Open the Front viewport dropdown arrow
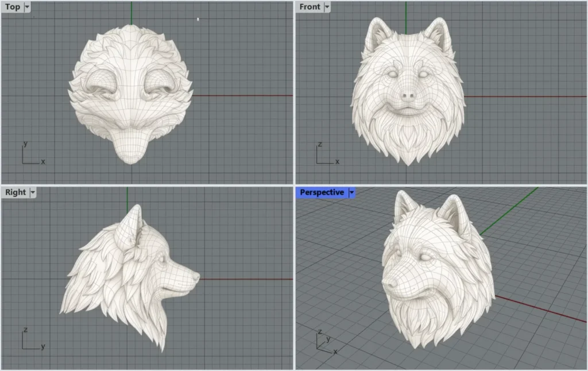Screen dimensions: 588x371 (327, 7)
